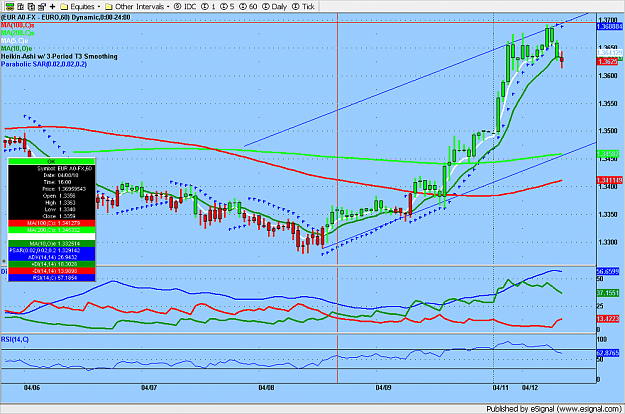
Task: Click the Published by eSignal footer text
Action: pyautogui.click(x=554, y=409)
